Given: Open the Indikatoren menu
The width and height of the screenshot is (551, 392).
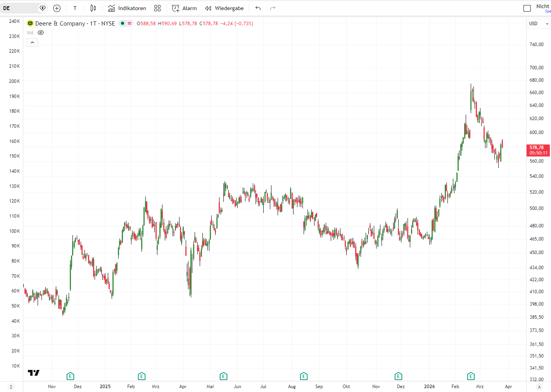Looking at the screenshot, I should click(x=127, y=8).
